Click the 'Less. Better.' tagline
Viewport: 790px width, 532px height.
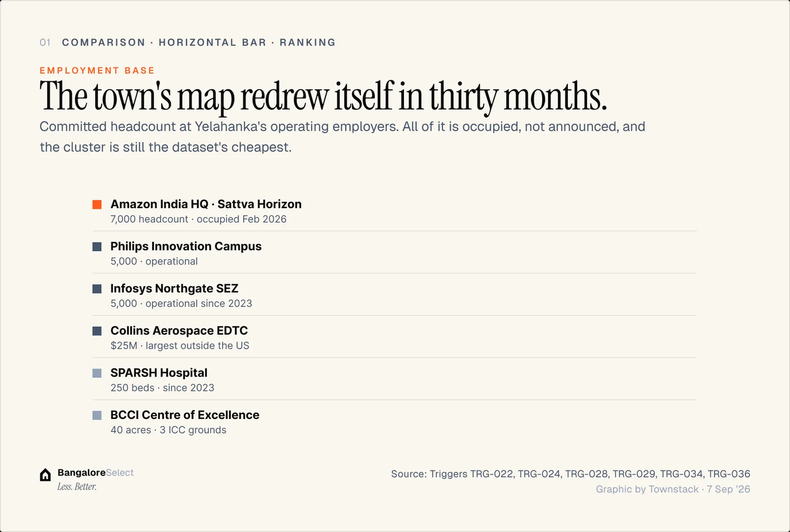[x=77, y=487]
